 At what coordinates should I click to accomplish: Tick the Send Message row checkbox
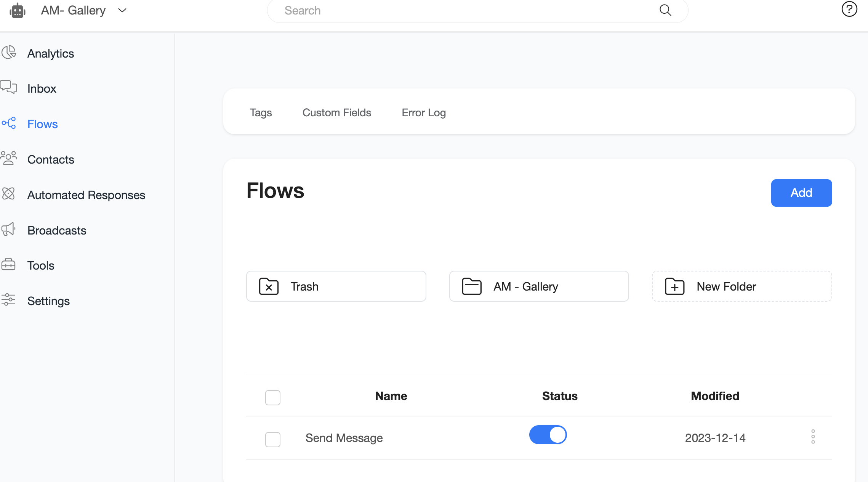(x=273, y=439)
